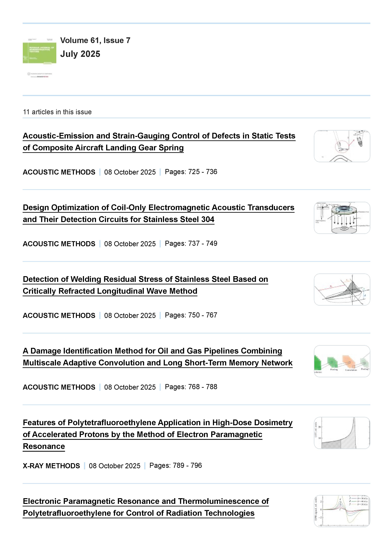Click the proton dose curve graph thumbnail
Image resolution: width=392 pixels, height=555 pixels.
tap(342, 433)
